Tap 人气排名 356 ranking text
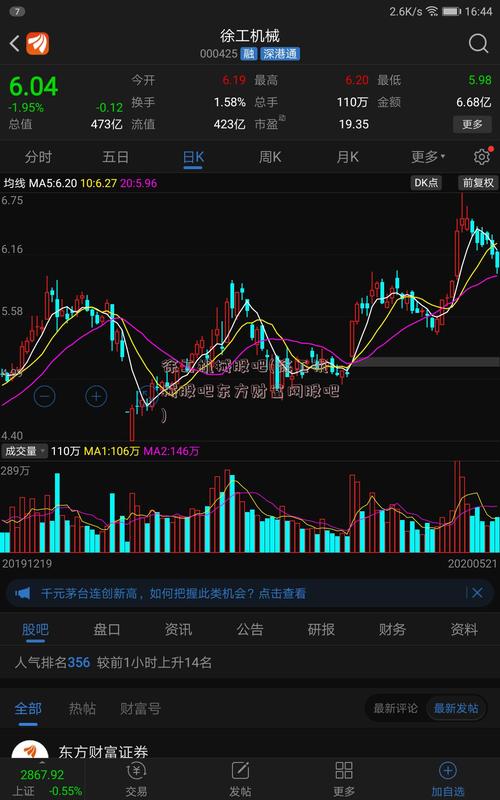The height and width of the screenshot is (800, 500). (52, 663)
